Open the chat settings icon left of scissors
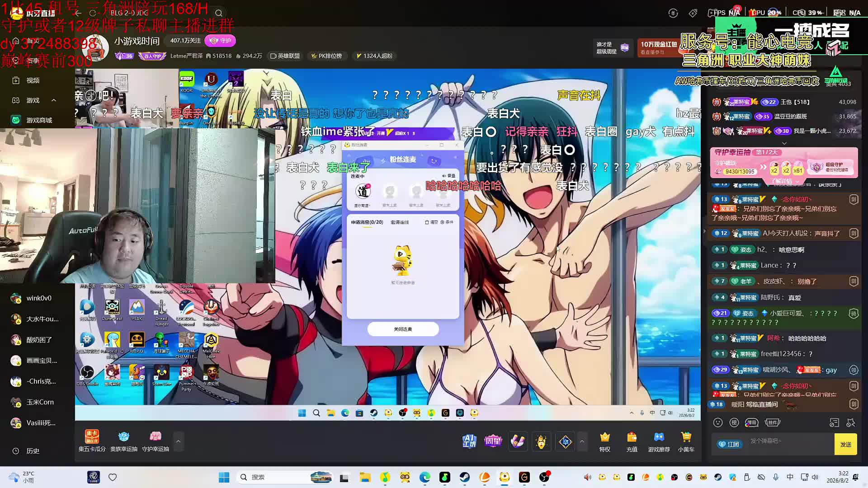The image size is (868, 488). (x=834, y=422)
